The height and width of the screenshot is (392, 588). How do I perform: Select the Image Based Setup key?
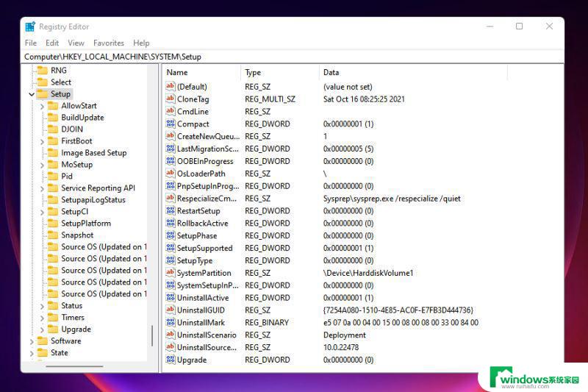pyautogui.click(x=94, y=153)
